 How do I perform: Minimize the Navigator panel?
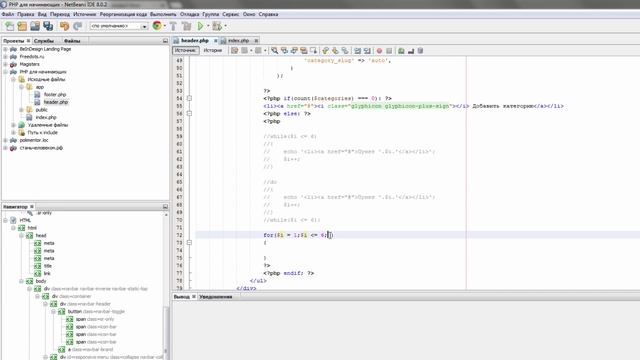[x=165, y=207]
